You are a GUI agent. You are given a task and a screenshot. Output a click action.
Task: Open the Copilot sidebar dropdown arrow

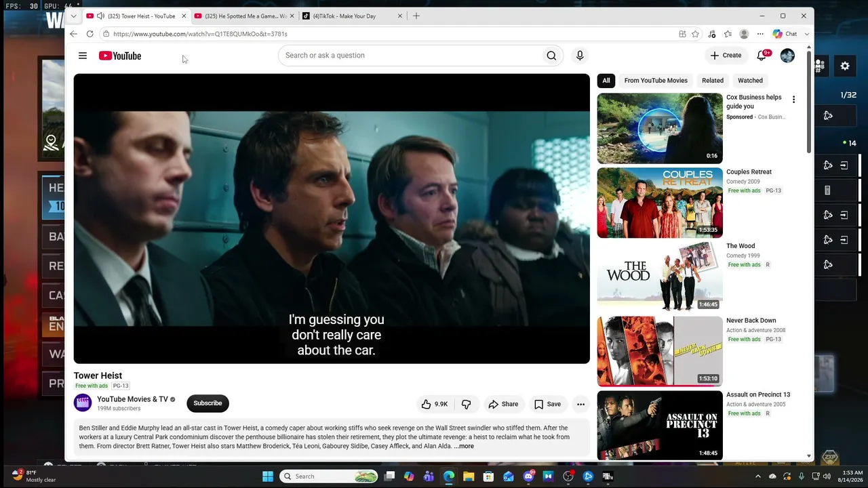coord(806,34)
